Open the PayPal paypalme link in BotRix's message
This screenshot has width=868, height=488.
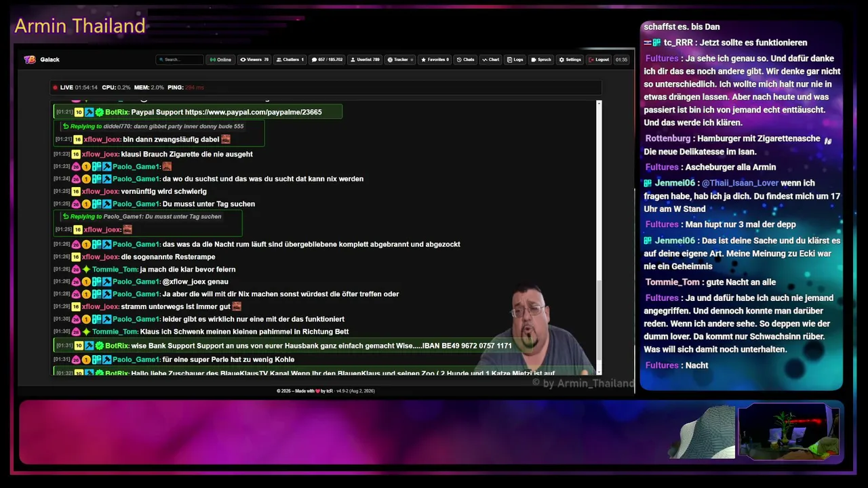click(253, 112)
